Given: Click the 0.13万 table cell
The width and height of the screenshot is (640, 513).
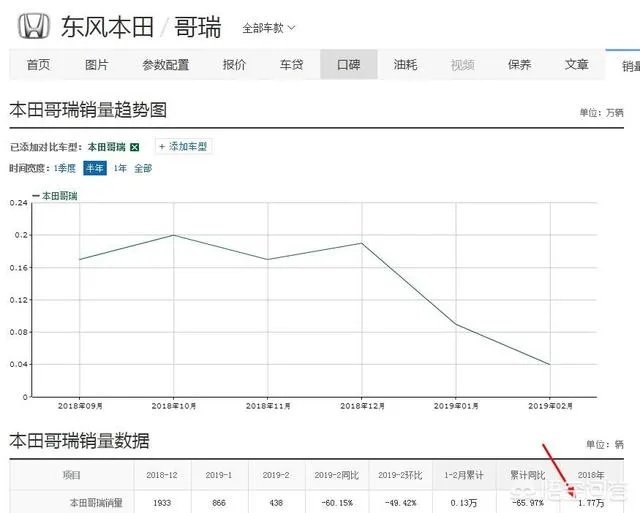Looking at the screenshot, I should pos(464,503).
